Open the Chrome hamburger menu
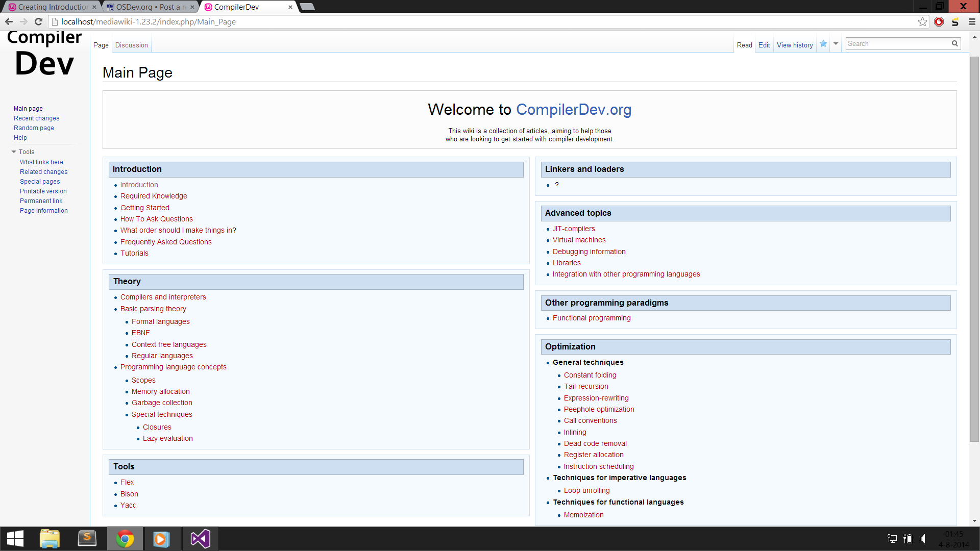The image size is (980, 551). pyautogui.click(x=972, y=22)
